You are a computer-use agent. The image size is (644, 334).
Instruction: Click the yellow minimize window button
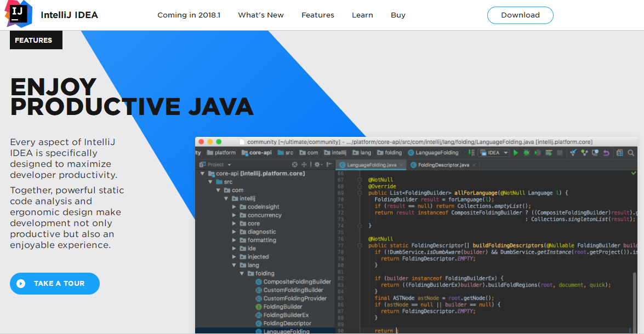click(x=210, y=142)
